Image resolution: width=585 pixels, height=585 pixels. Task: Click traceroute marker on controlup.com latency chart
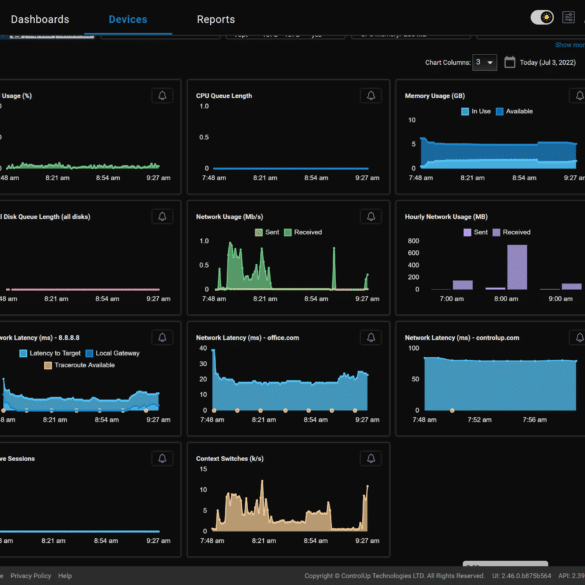(452, 410)
